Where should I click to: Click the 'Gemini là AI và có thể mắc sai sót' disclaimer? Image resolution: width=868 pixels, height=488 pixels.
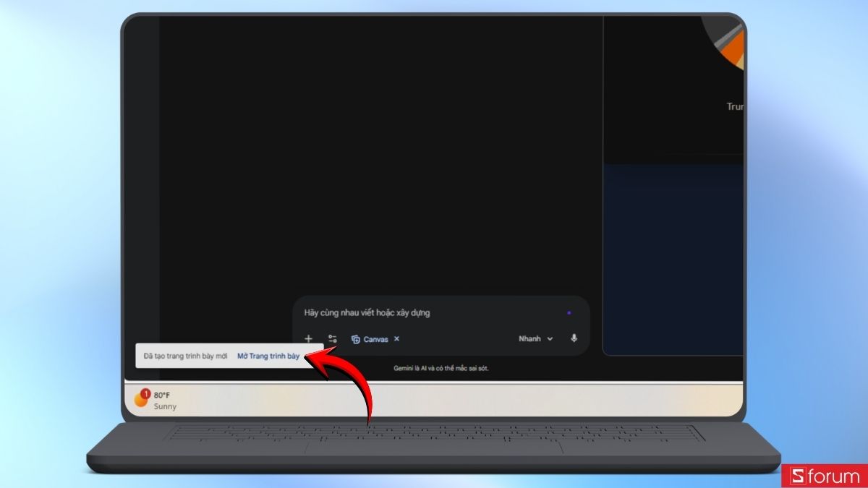point(441,369)
